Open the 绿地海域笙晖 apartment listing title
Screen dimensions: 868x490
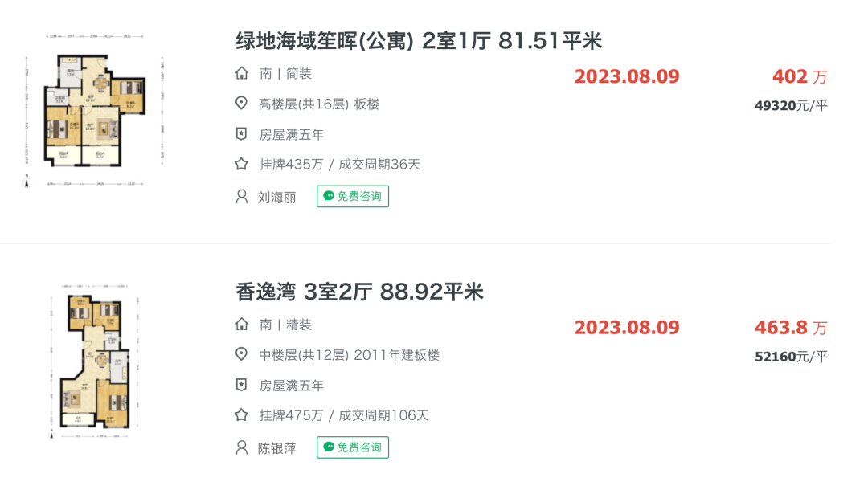click(x=419, y=41)
